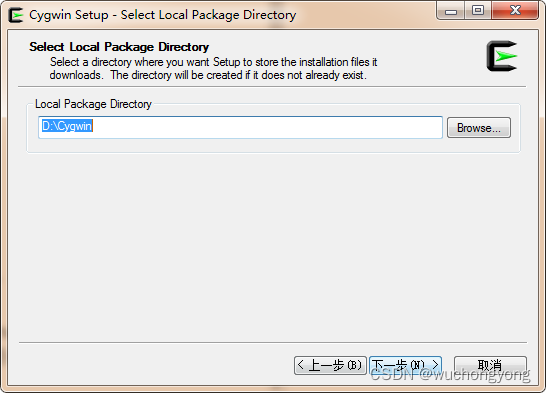Image resolution: width=546 pixels, height=393 pixels.
Task: Close the Cygwin Setup window
Action: (515, 11)
